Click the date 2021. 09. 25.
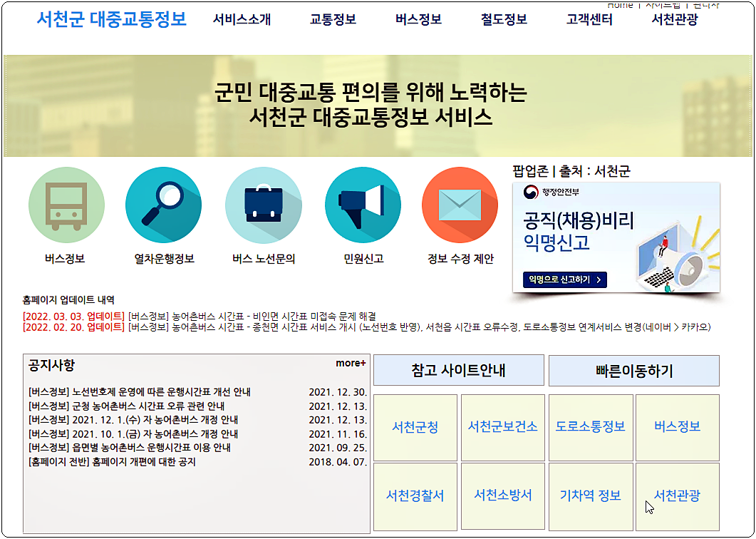 [338, 448]
